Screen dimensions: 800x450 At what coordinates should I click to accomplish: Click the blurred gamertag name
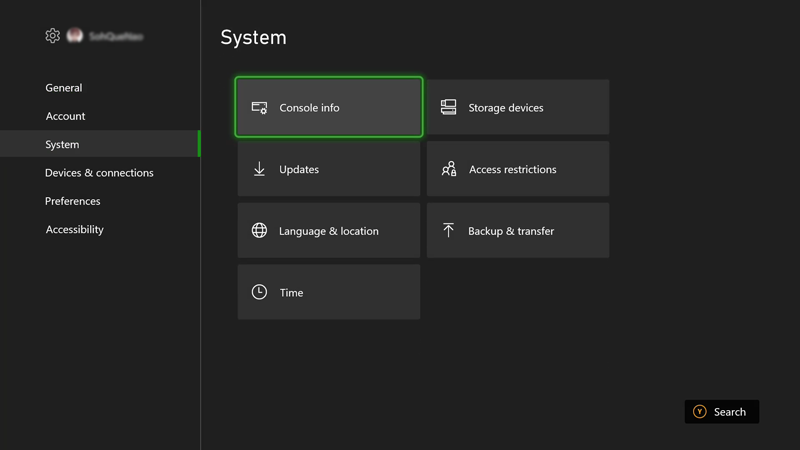pyautogui.click(x=116, y=36)
